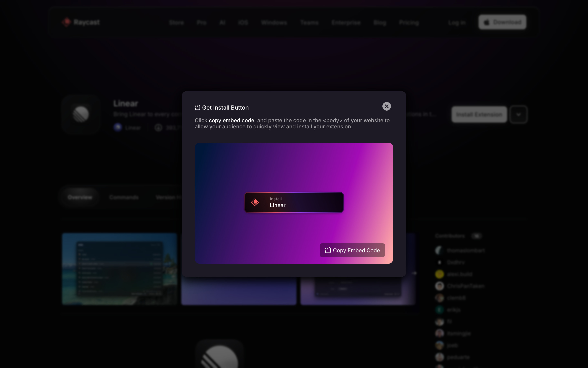
Task: Switch to the Overview tab
Action: click(80, 197)
